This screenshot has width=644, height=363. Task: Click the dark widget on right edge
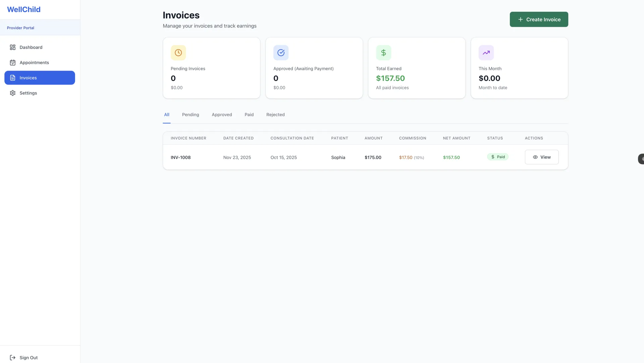(x=641, y=159)
